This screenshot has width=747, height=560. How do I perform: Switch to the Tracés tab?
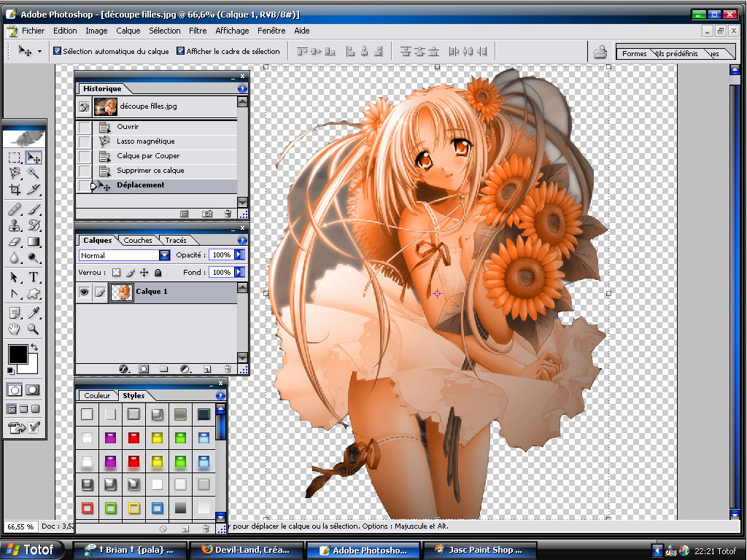176,241
